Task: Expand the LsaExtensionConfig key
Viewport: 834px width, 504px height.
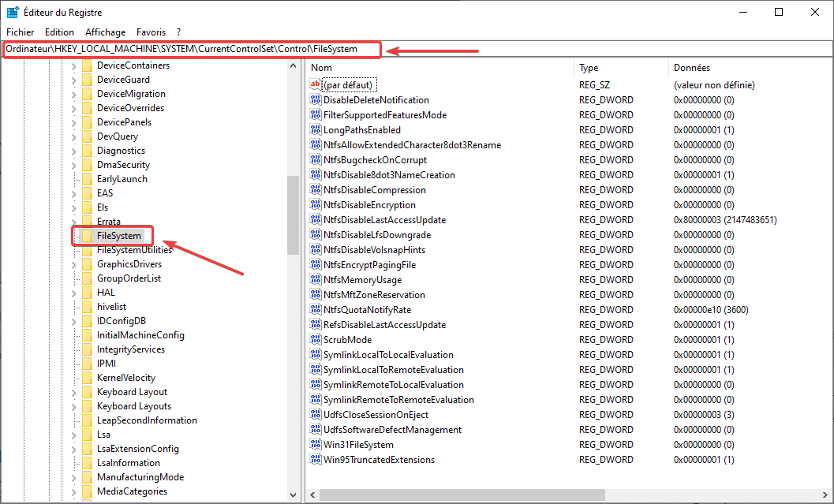Action: pos(74,450)
